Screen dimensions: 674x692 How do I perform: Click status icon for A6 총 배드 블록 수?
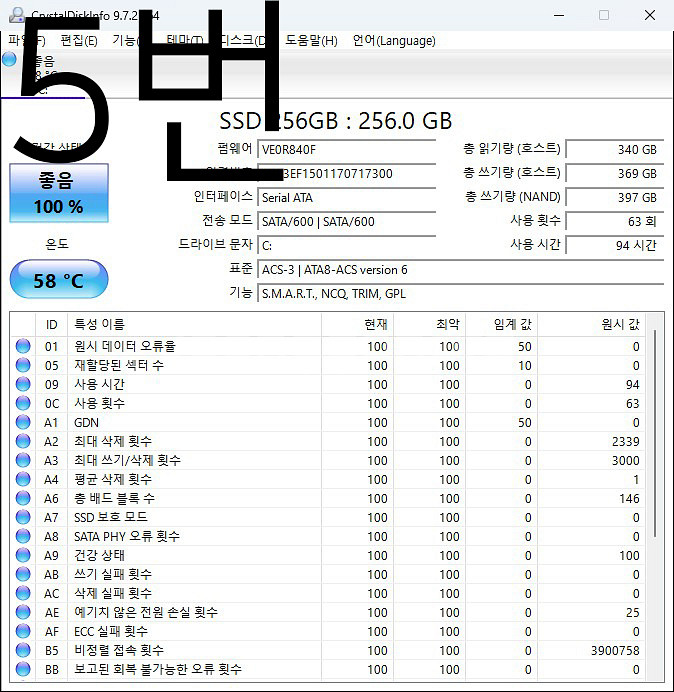[23, 498]
